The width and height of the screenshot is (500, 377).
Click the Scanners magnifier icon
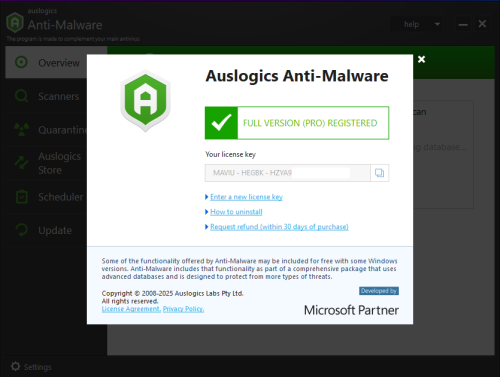pos(22,96)
